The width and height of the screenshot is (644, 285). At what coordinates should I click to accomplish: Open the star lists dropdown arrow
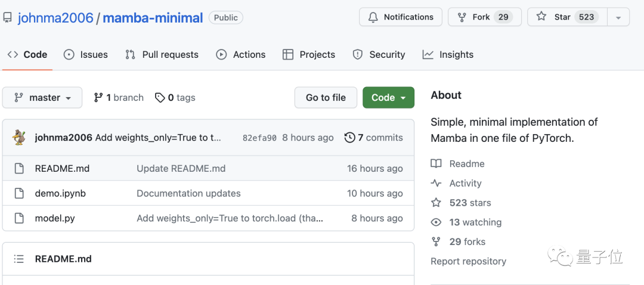[618, 17]
